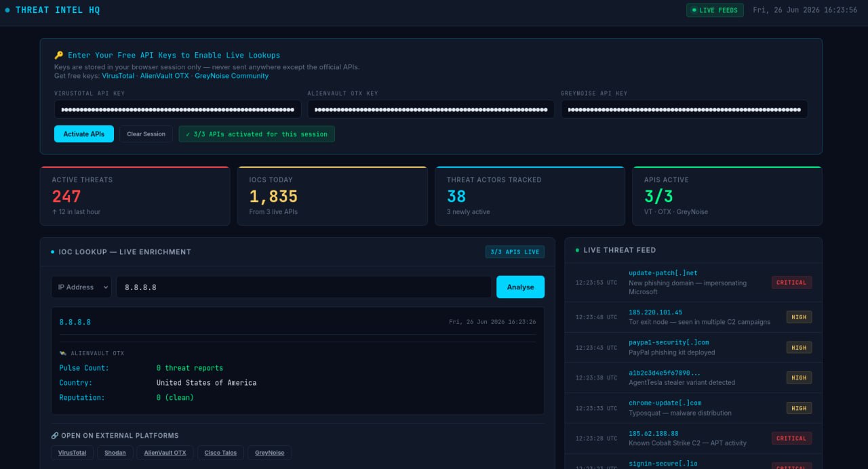Open 8.8.8.8 on VirusTotal platform button
The image size is (868, 469).
click(72, 453)
